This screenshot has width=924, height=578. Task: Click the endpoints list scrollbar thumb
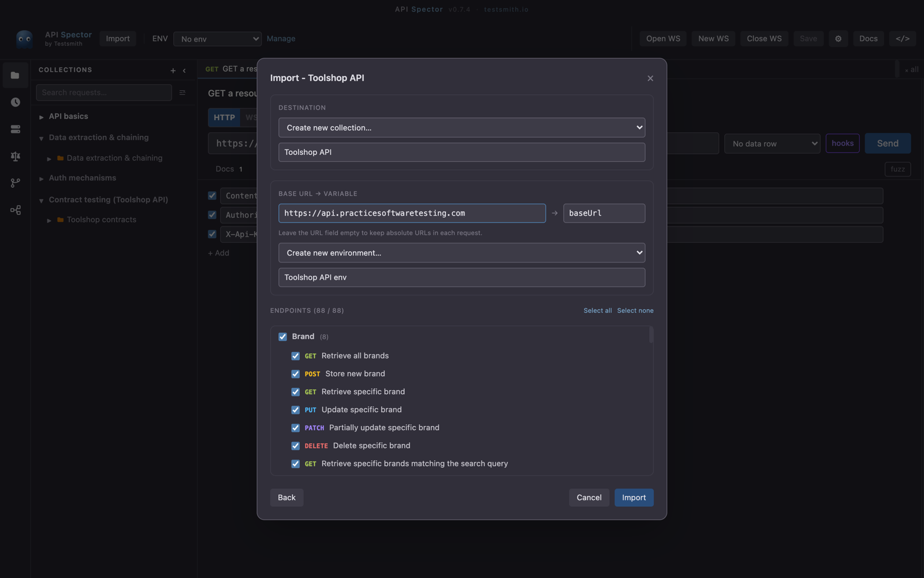(651, 335)
